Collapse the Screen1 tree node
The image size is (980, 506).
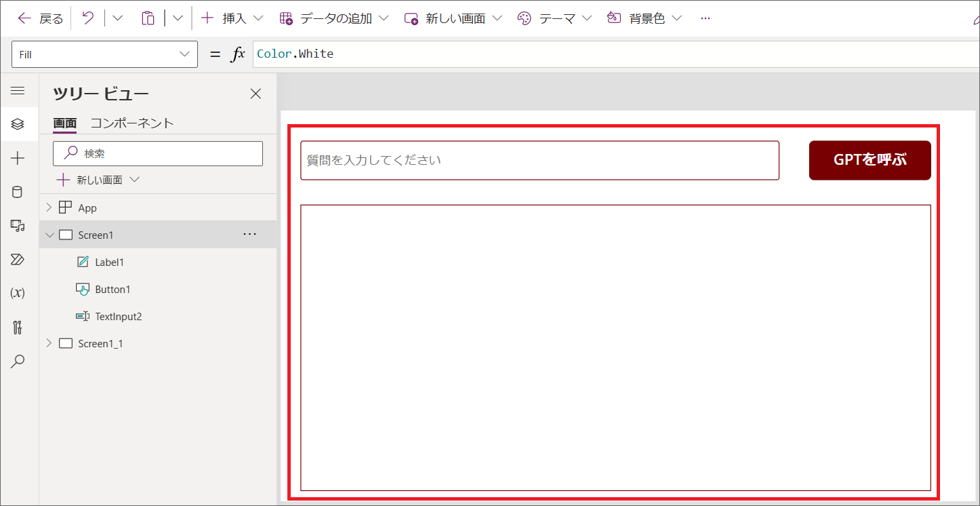(x=49, y=234)
